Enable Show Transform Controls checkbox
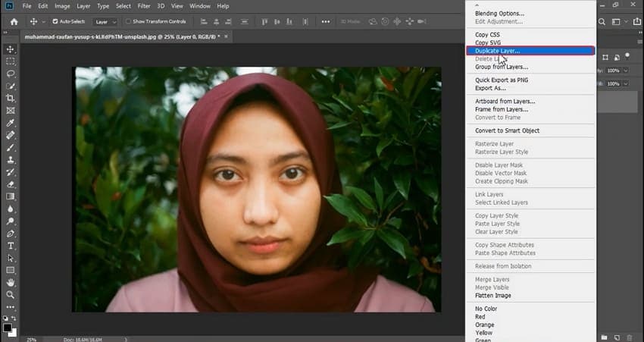Screen dimensions: 644x342 tap(128, 21)
